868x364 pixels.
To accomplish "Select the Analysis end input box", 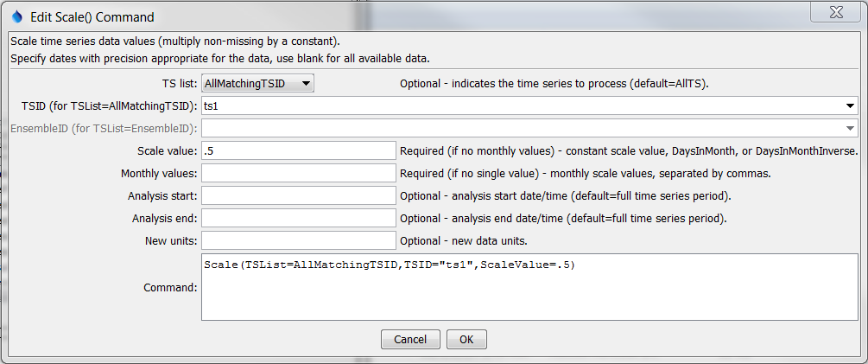I will [298, 218].
